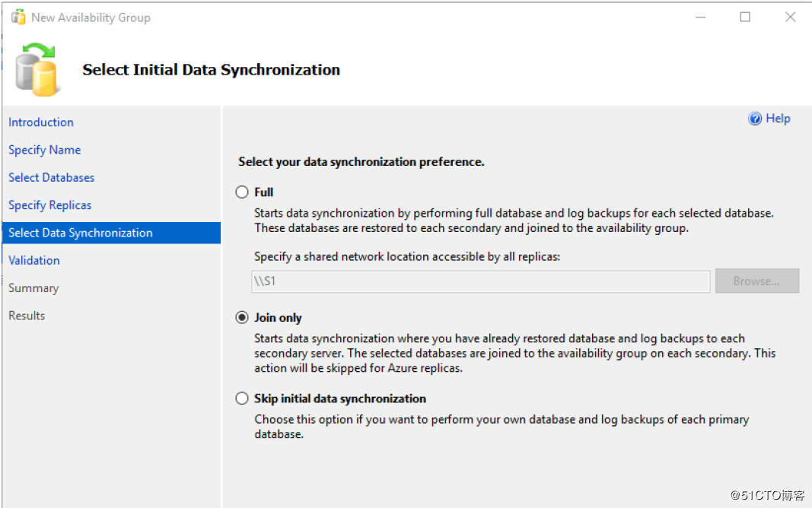Click the Full option description text
The image size is (812, 508).
514,221
